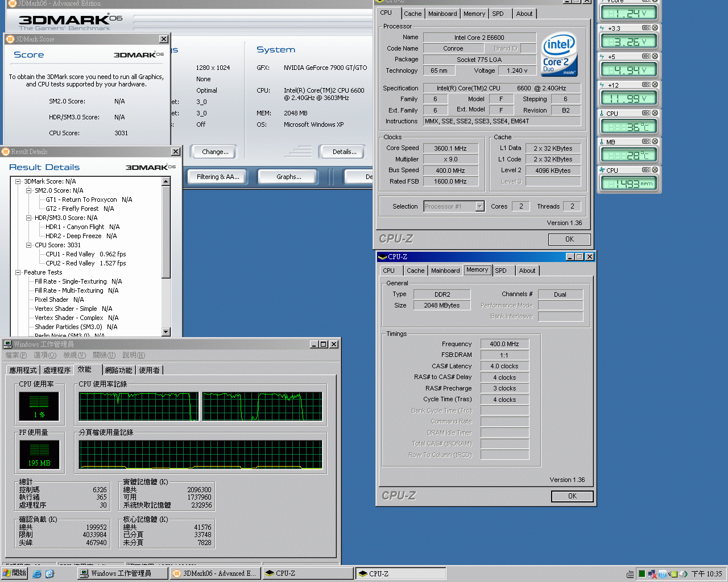Viewport: 728px width, 582px height.
Task: Switch to Windows 工作管理員 taskbar button
Action: point(123,573)
